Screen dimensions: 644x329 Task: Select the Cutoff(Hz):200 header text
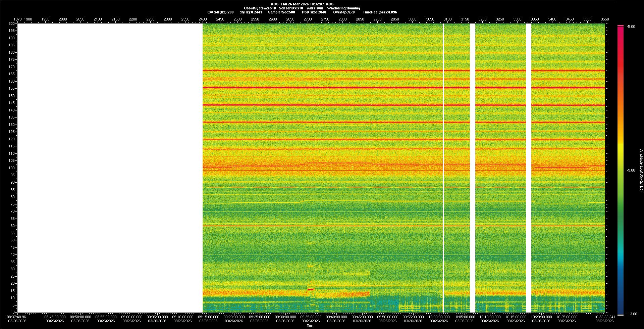click(220, 12)
